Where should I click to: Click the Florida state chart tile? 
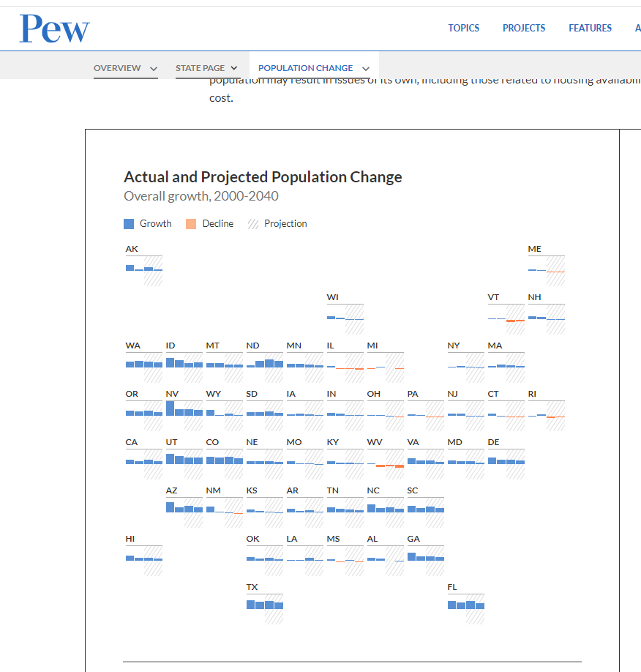coord(466,605)
